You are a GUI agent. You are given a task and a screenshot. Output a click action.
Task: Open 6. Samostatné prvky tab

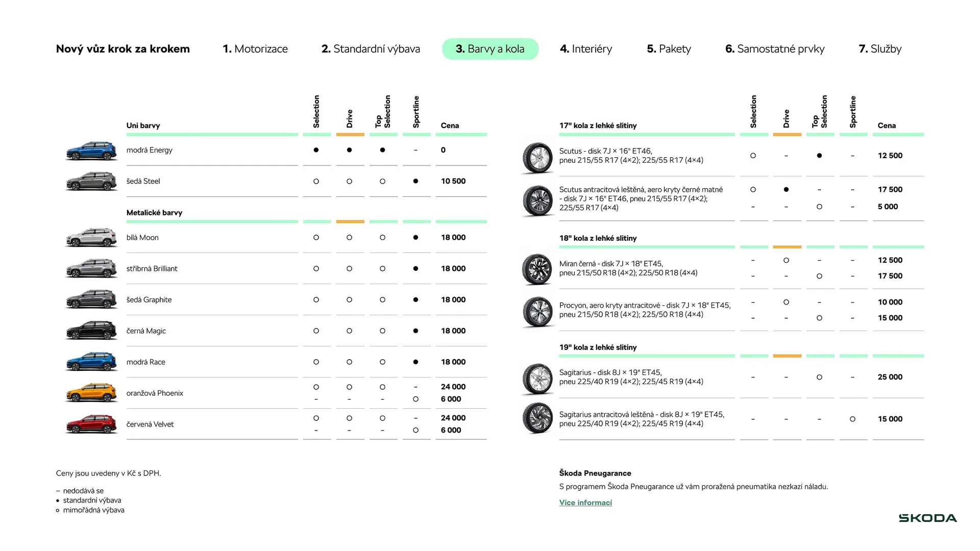click(775, 49)
